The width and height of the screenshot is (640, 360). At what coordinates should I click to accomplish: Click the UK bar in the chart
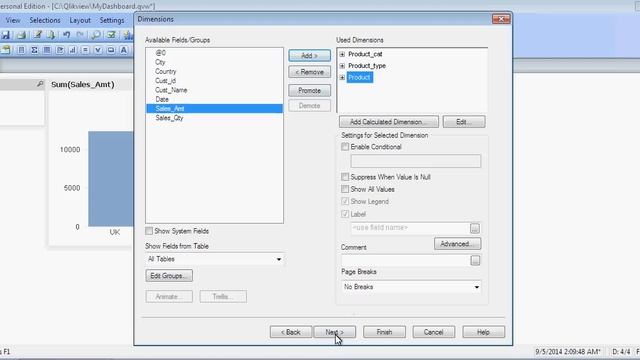[111, 179]
